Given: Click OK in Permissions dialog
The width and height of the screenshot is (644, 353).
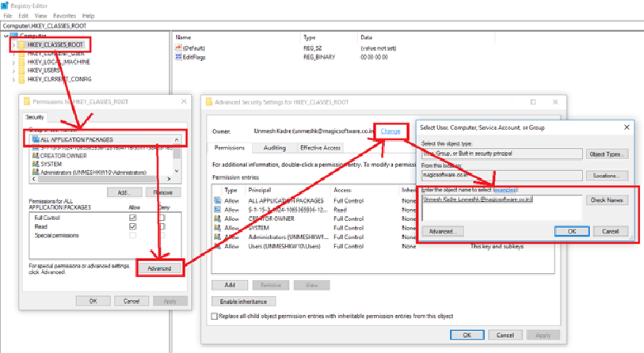Looking at the screenshot, I should point(93,302).
